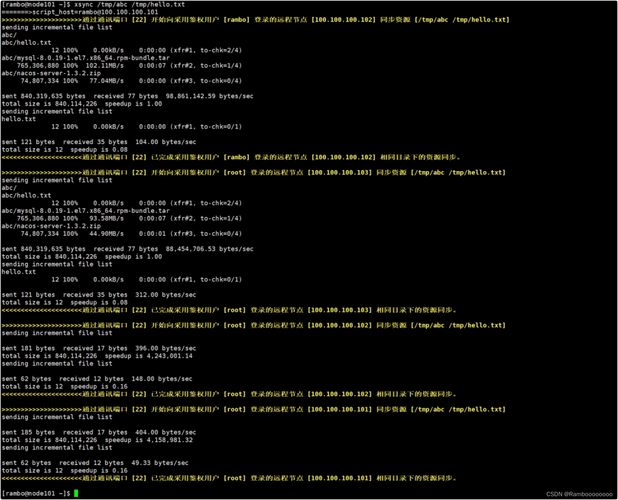Click the bottom [rambo@mode101 ~]$ prompt
Screen dimensions: 618x500
(x=36, y=493)
